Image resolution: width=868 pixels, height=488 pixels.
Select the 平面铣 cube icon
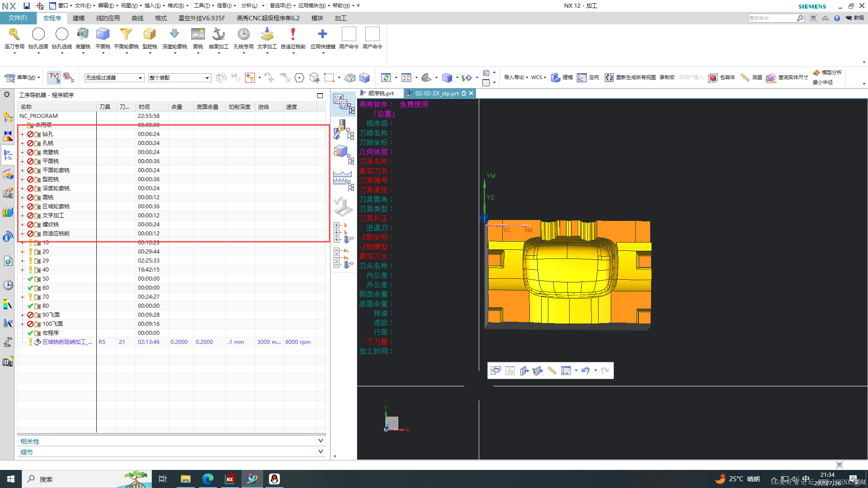click(x=103, y=34)
